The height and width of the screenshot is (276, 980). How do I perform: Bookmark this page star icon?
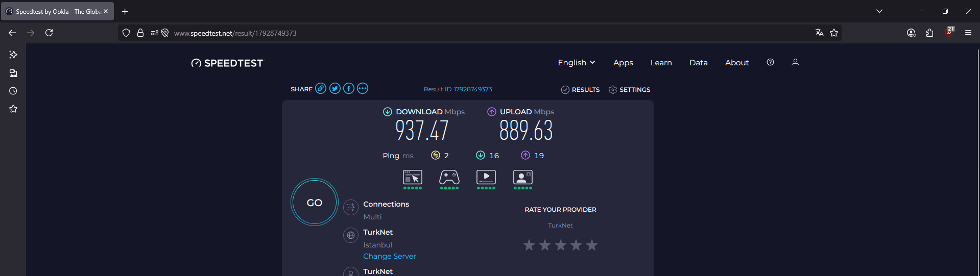click(834, 33)
